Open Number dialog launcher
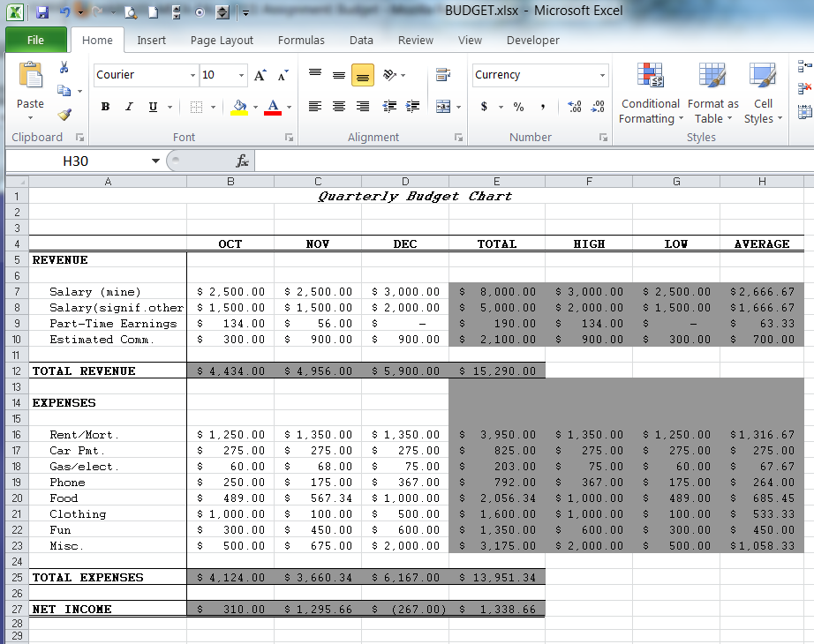 point(603,138)
